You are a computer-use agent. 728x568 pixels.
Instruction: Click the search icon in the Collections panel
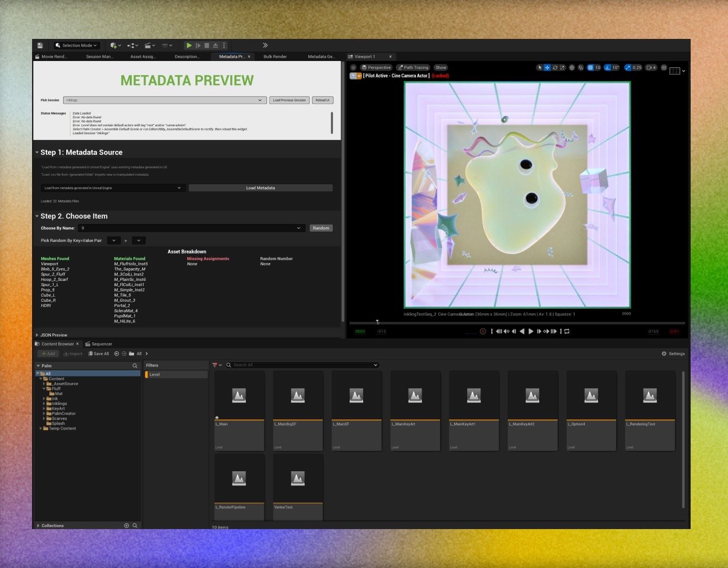135,525
